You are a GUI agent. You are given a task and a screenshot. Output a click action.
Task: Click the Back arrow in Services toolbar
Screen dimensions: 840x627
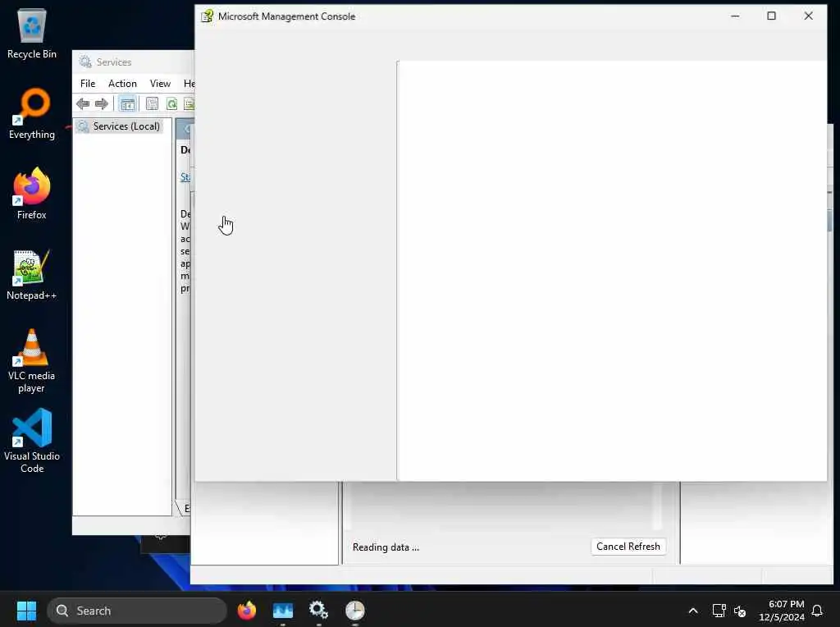coord(83,103)
